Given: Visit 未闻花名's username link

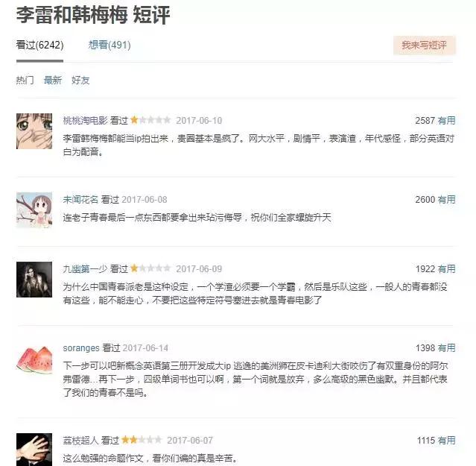Looking at the screenshot, I should 80,200.
